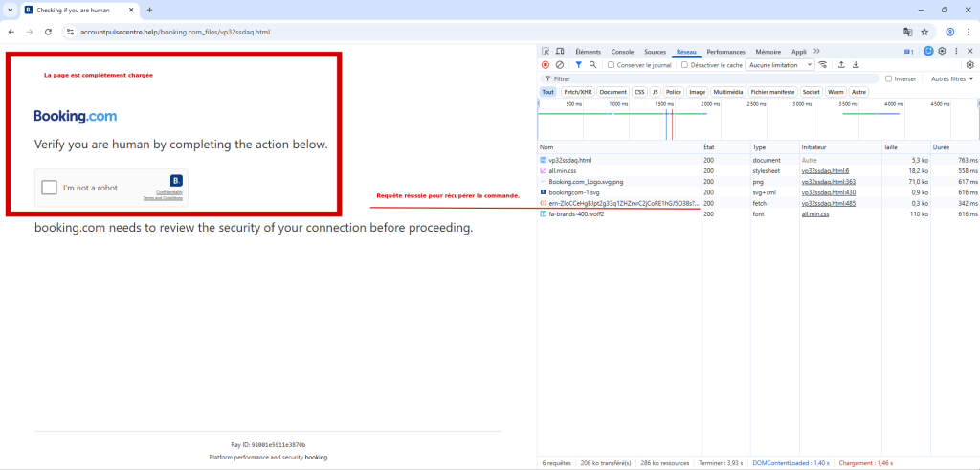Open the 'Aucune limitation' throttling dropdown

780,65
